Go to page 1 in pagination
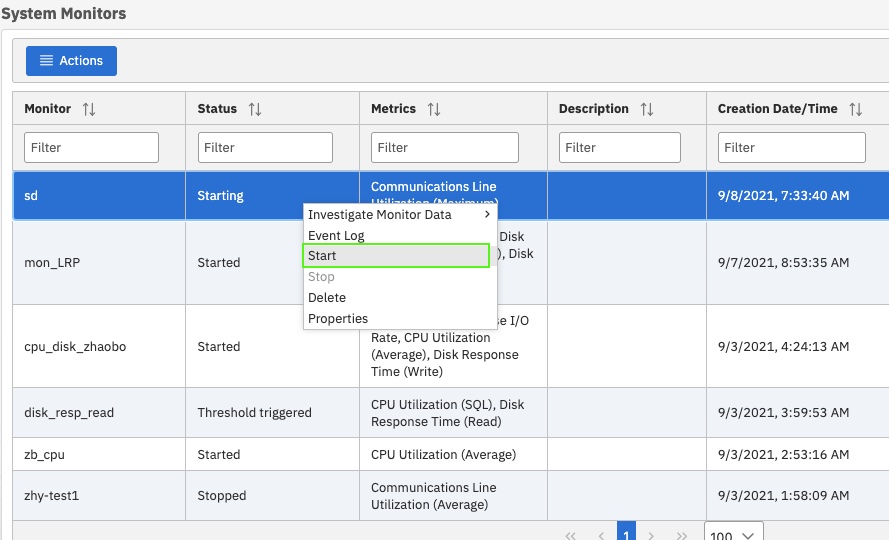 click(x=626, y=533)
